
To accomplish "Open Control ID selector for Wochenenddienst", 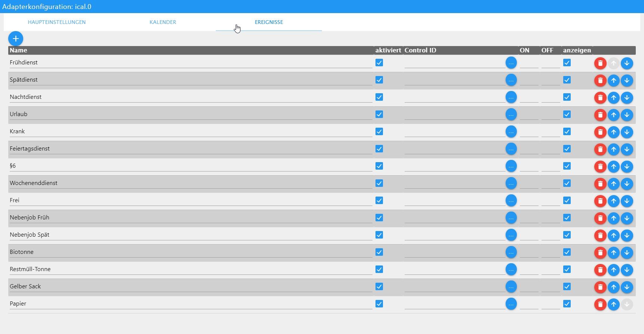I will [511, 183].
